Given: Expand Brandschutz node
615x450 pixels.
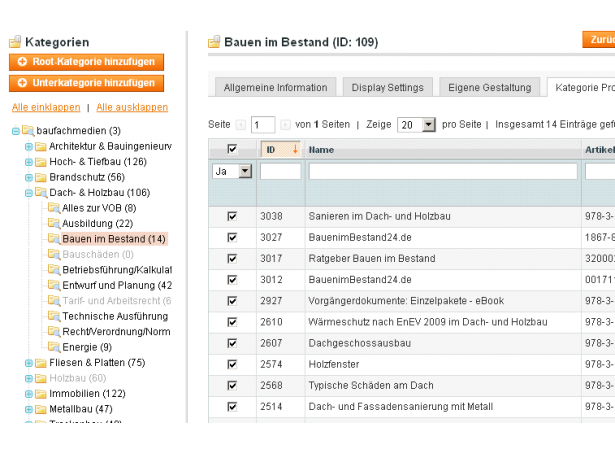Looking at the screenshot, I should point(29,178).
